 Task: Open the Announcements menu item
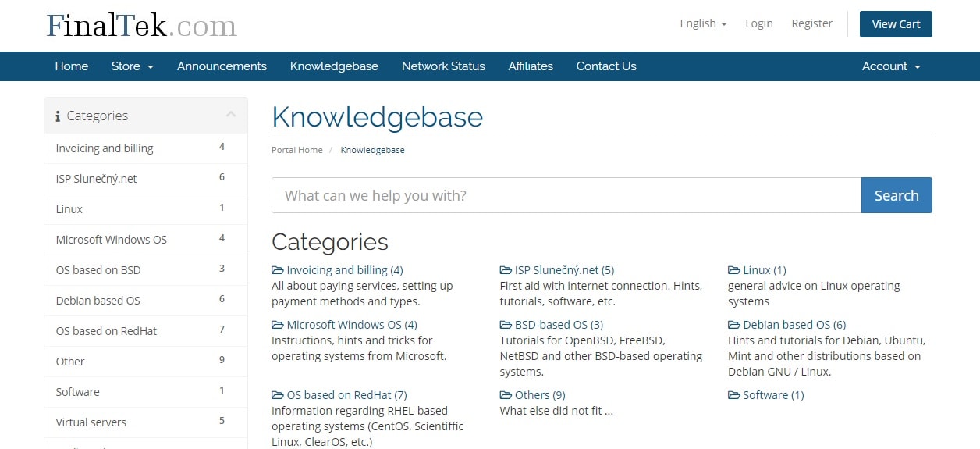click(222, 66)
